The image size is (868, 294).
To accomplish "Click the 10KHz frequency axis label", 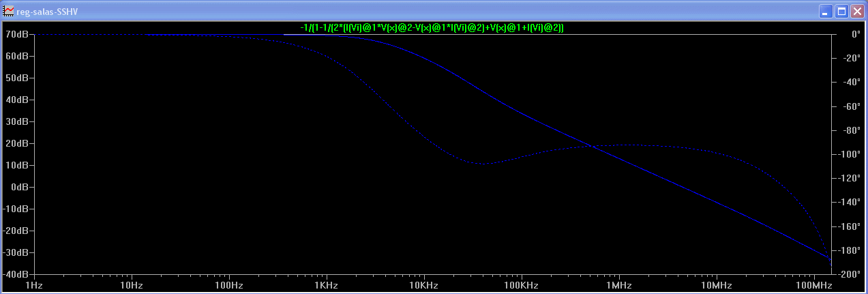I will coord(423,285).
